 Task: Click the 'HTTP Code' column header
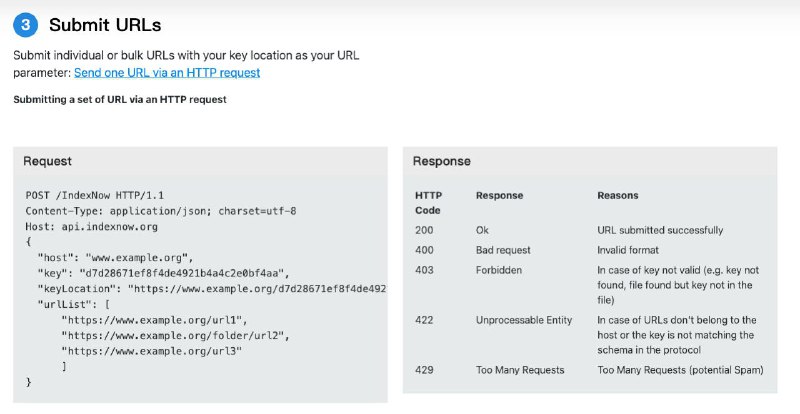click(428, 203)
